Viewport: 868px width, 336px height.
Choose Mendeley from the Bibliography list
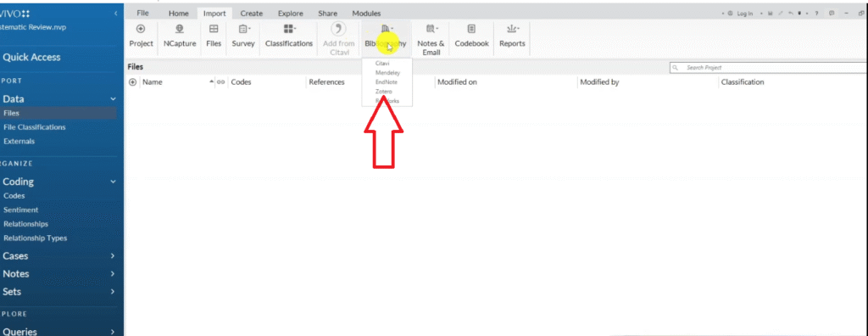coord(387,73)
